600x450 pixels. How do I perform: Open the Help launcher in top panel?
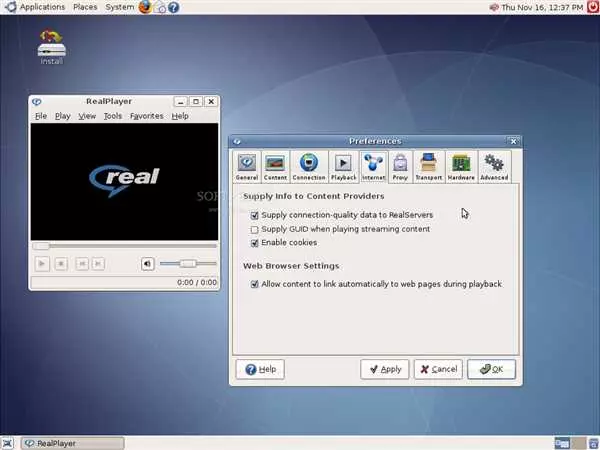tap(173, 7)
